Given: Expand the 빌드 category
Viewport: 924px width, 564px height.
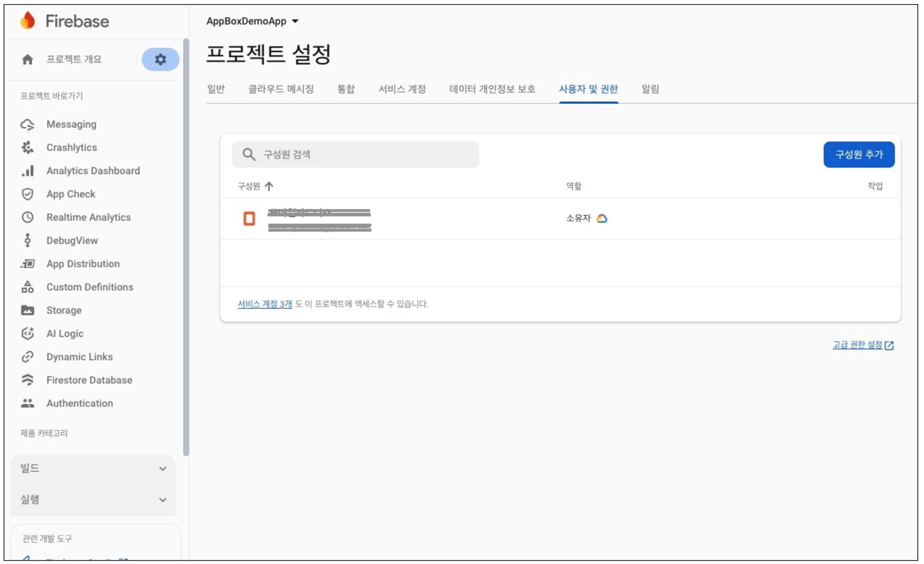Looking at the screenshot, I should [x=93, y=469].
